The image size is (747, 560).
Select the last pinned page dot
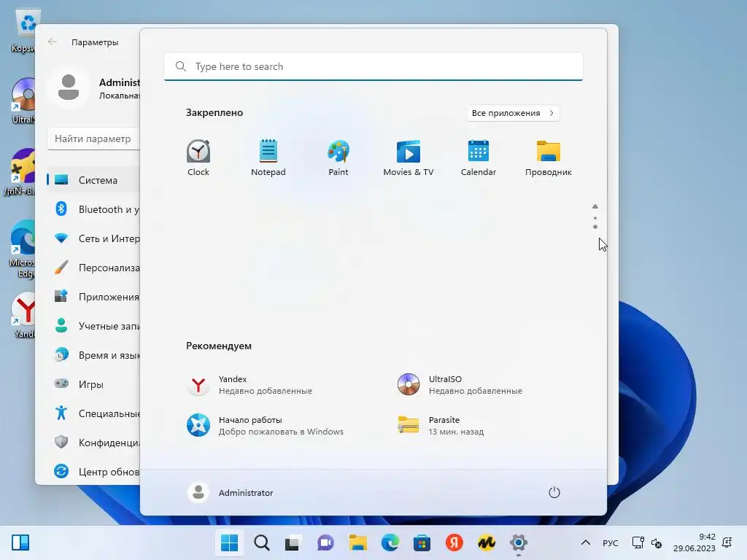pyautogui.click(x=595, y=227)
